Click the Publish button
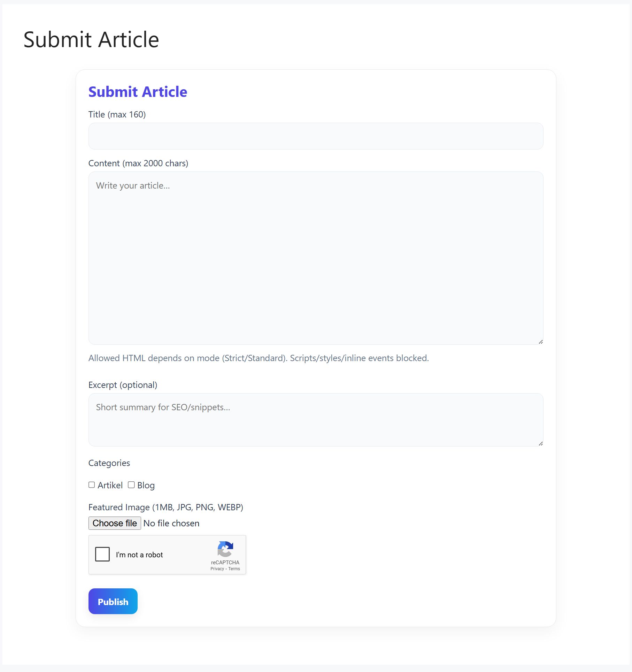This screenshot has height=672, width=632. click(x=113, y=601)
